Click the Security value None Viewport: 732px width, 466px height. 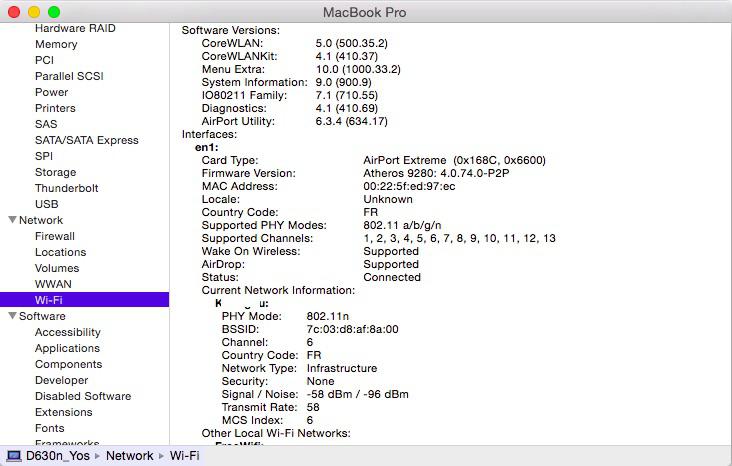(x=320, y=381)
